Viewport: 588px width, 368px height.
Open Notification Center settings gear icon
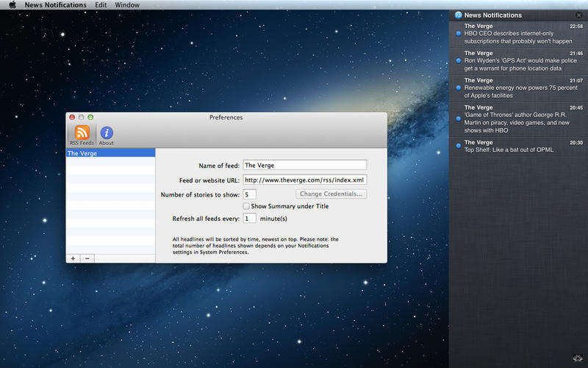[x=578, y=358]
